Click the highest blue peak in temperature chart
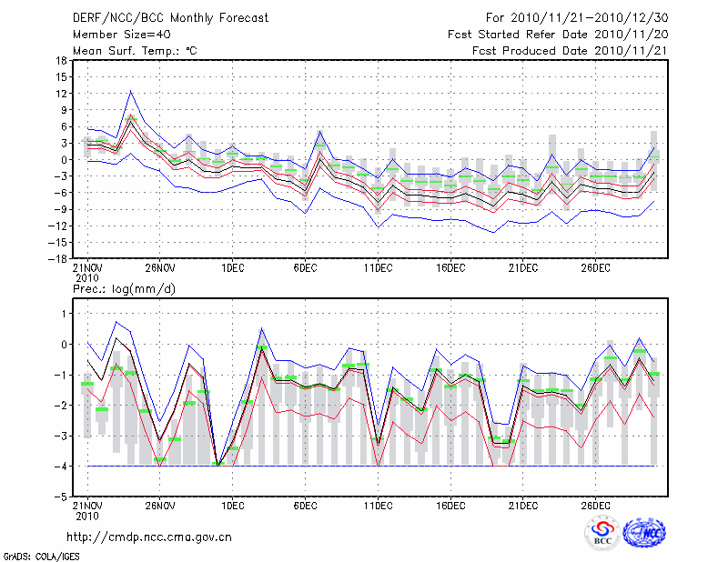Screen dimensions: 728x562 [131, 91]
